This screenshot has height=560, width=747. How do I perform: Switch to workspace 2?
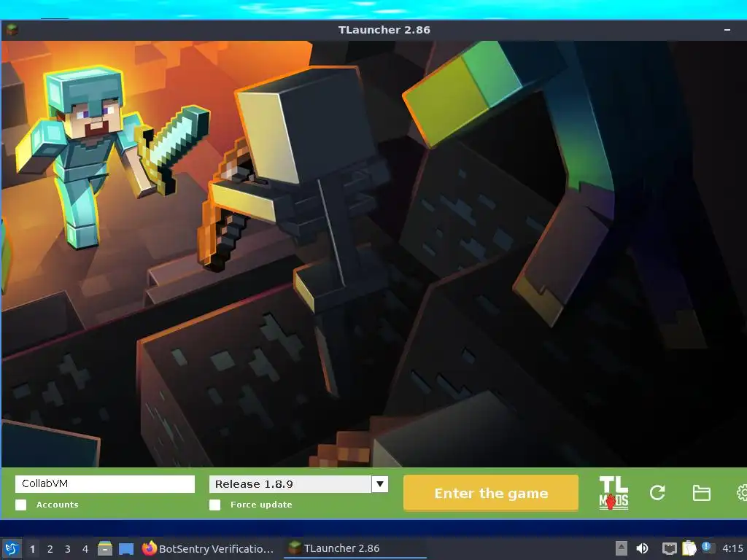[50, 549]
